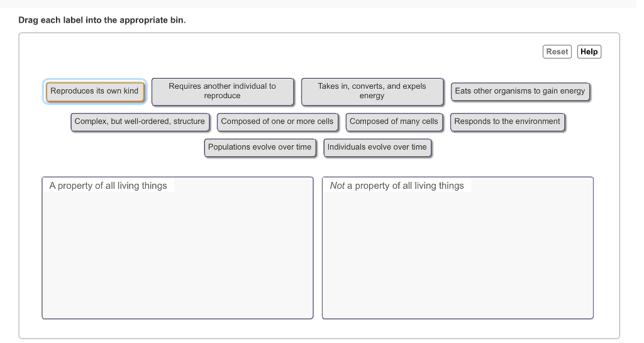Click the 'A property of all living things' heading
The image size is (644, 343).
(x=108, y=186)
